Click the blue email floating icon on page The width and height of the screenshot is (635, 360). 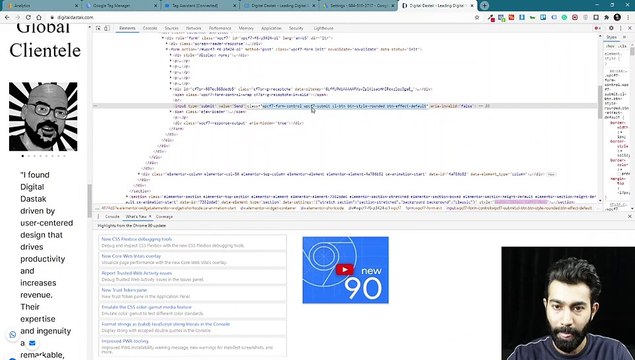[x=32, y=343]
